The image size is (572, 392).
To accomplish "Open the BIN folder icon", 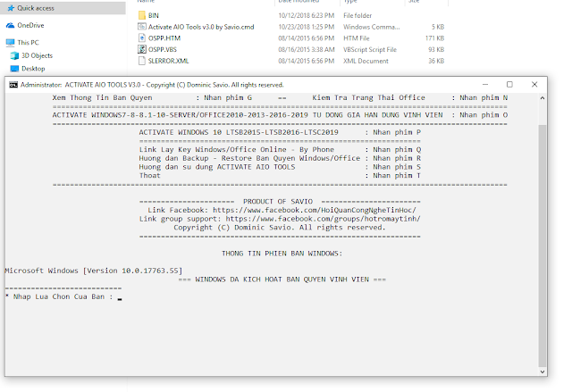I will [142, 15].
